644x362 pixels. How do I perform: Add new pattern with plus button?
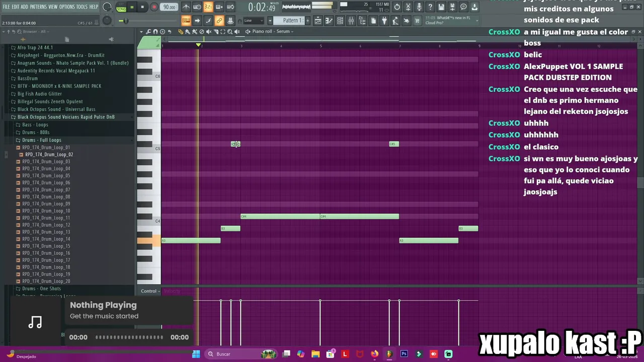pos(307,21)
